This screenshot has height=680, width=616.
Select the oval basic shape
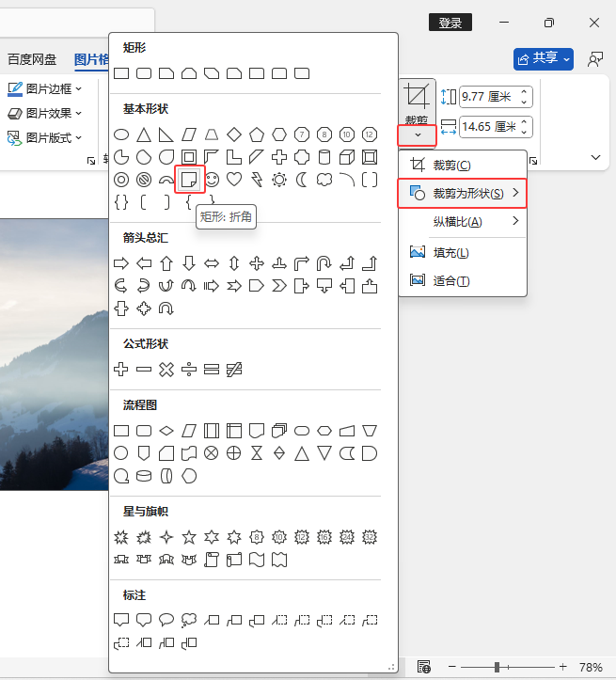(x=121, y=134)
